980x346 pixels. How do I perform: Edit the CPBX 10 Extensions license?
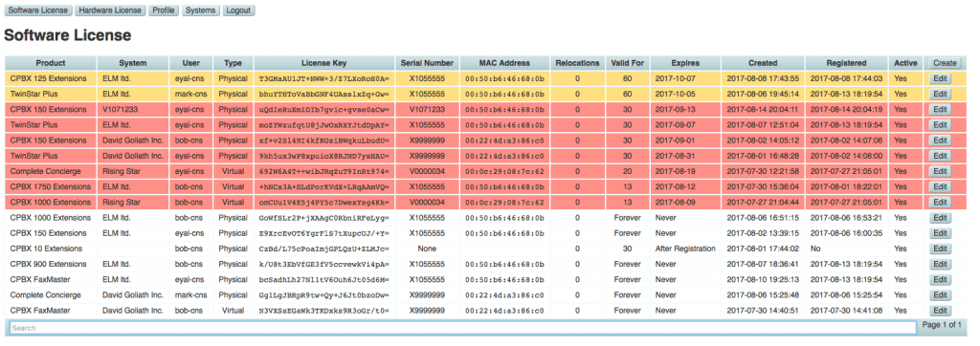point(940,249)
